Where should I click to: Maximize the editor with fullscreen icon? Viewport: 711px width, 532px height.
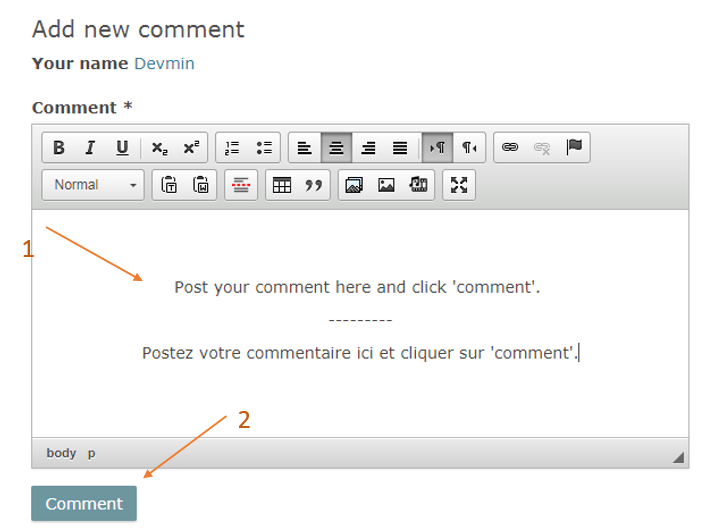pos(459,185)
